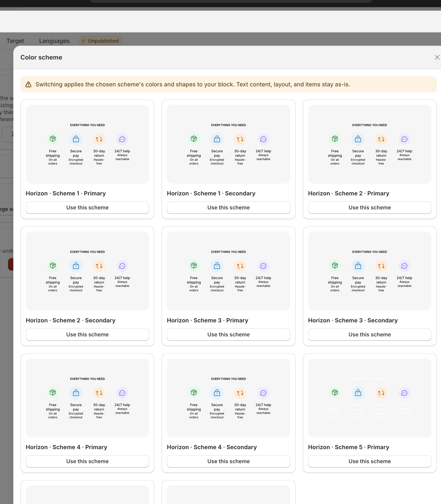Viewport: 441px width, 504px height.
Task: Click "EVERYTHING YOU NEED" in Scheme 3 Primary preview
Action: click(x=228, y=252)
